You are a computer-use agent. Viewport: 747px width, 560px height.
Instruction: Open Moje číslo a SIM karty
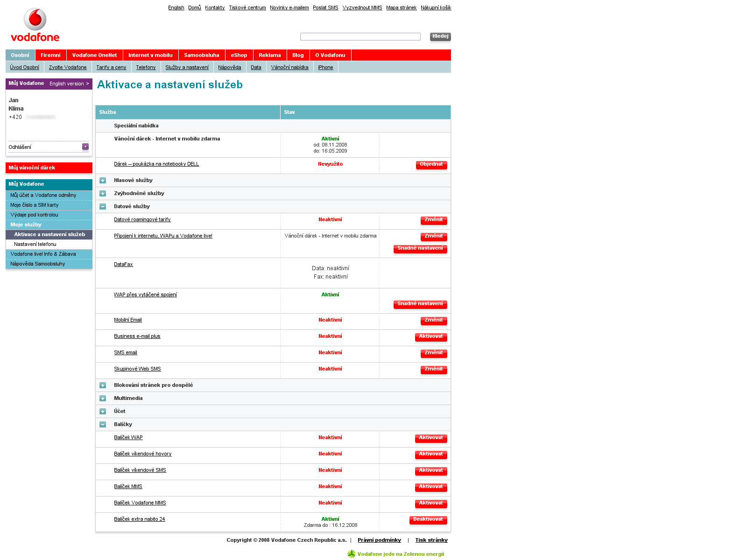(x=49, y=205)
